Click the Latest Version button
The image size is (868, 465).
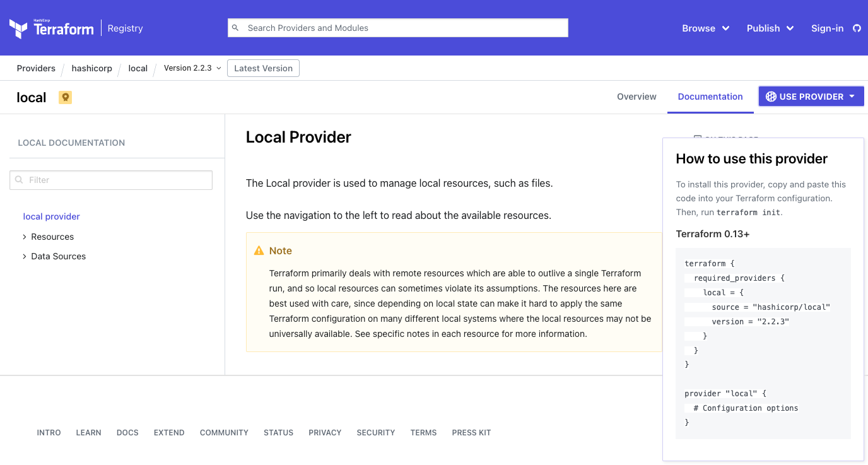263,68
